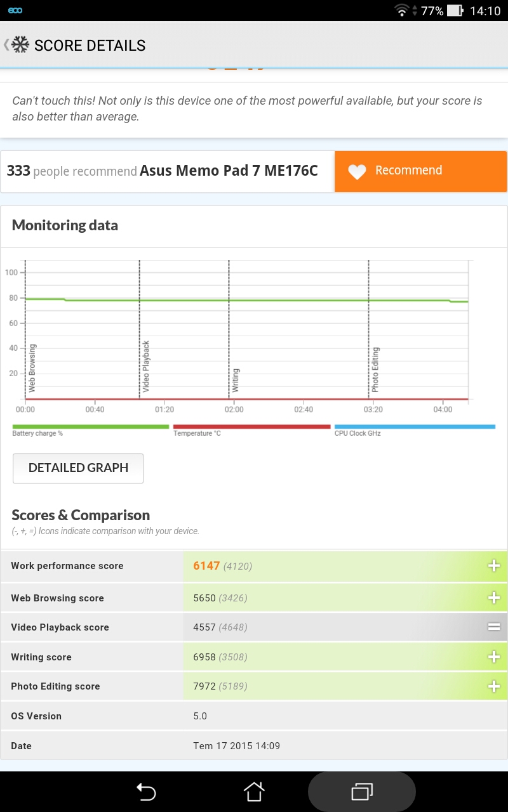Screen dimensions: 508x812
Task: Expand Writing score plus icon
Action: [493, 657]
